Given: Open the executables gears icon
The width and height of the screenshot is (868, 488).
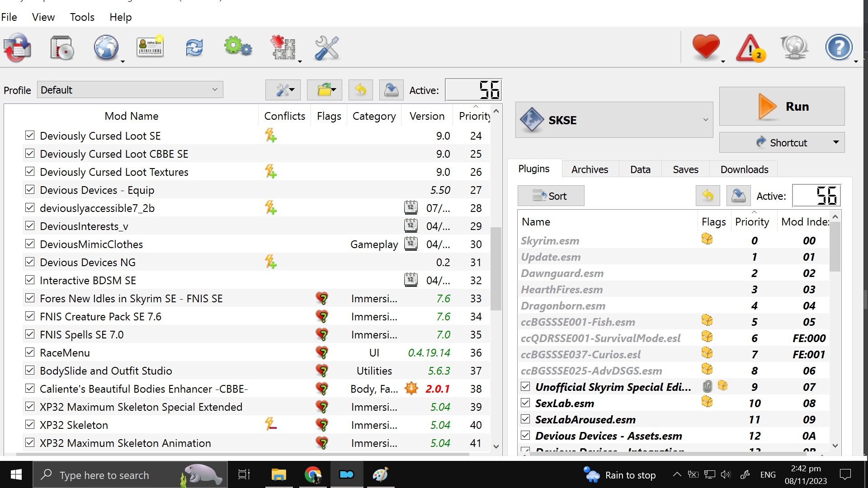Looking at the screenshot, I should (238, 47).
